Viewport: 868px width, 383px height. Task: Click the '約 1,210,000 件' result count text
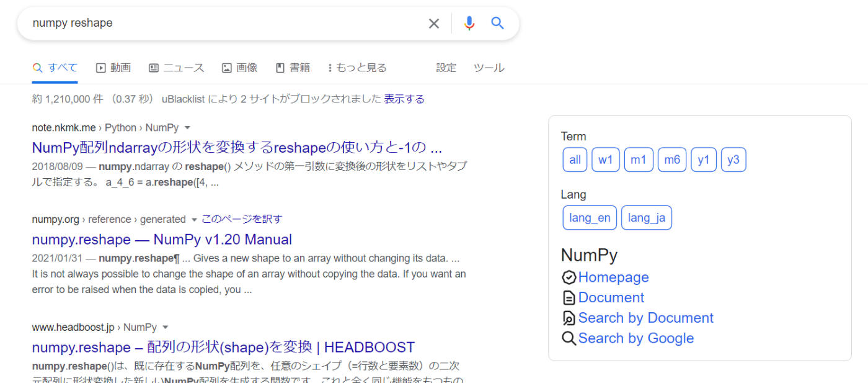click(69, 99)
